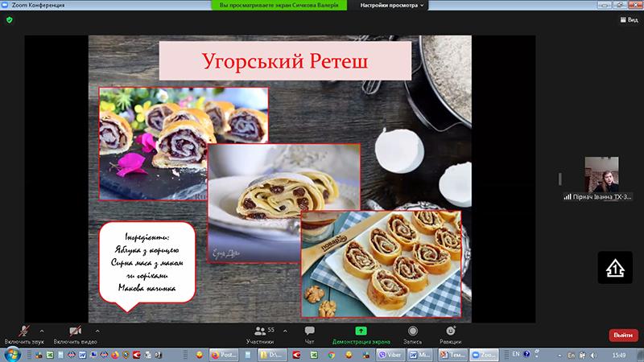Click the green screen viewing notification banner
This screenshot has width=644, height=362.
tap(283, 6)
